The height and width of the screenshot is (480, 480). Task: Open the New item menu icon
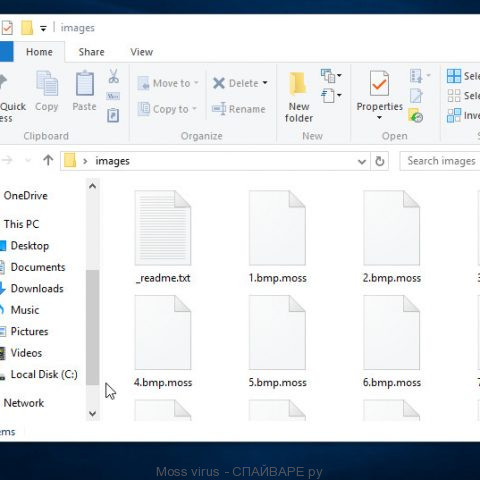pos(331,76)
